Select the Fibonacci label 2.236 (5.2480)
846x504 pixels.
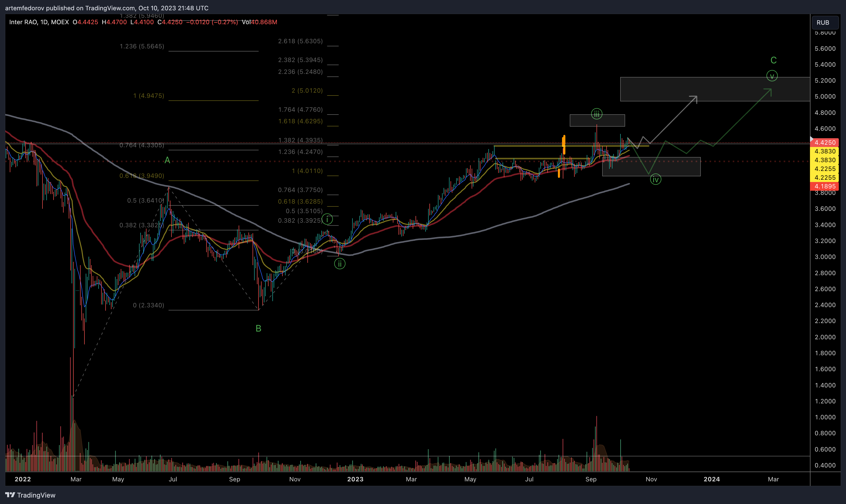(300, 72)
